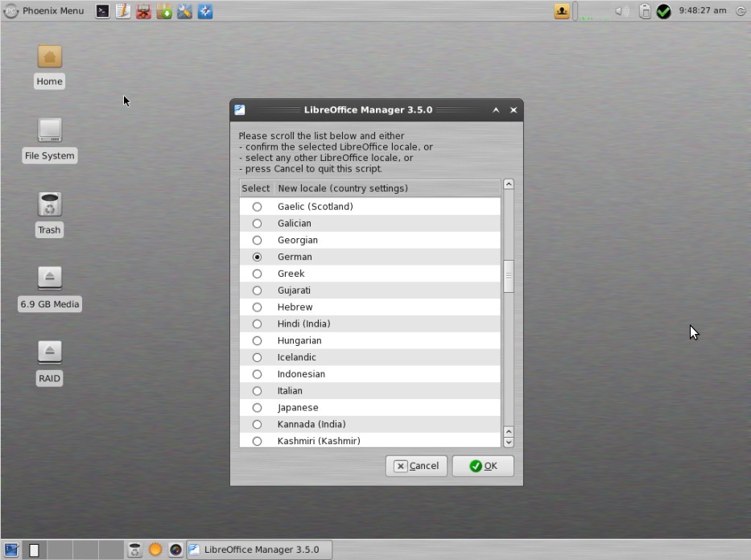Click the Select column header
This screenshot has width=751, height=560.
tap(256, 188)
